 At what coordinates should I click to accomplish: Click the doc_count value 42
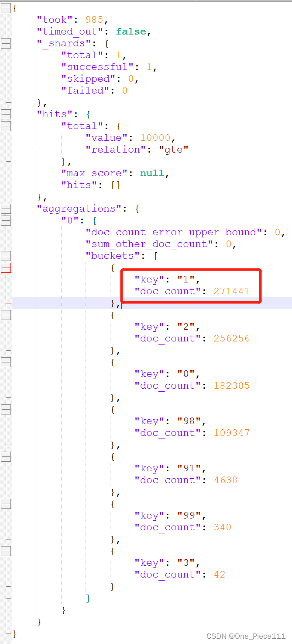pyautogui.click(x=219, y=574)
